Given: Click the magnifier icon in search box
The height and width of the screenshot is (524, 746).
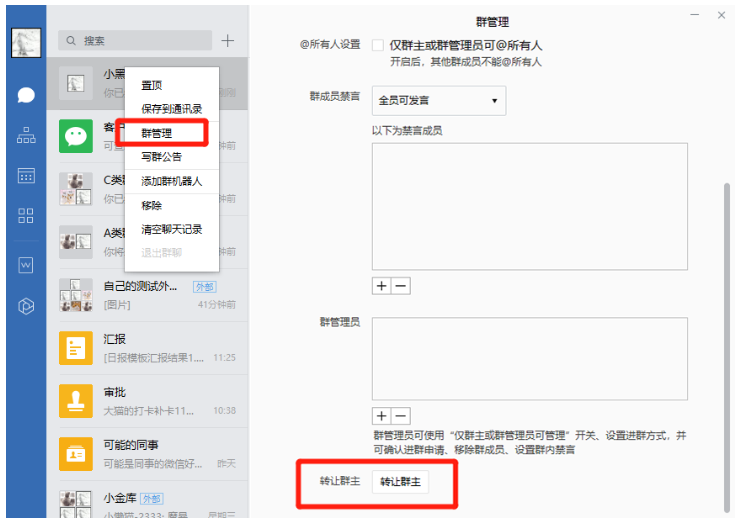Looking at the screenshot, I should pyautogui.click(x=71, y=41).
